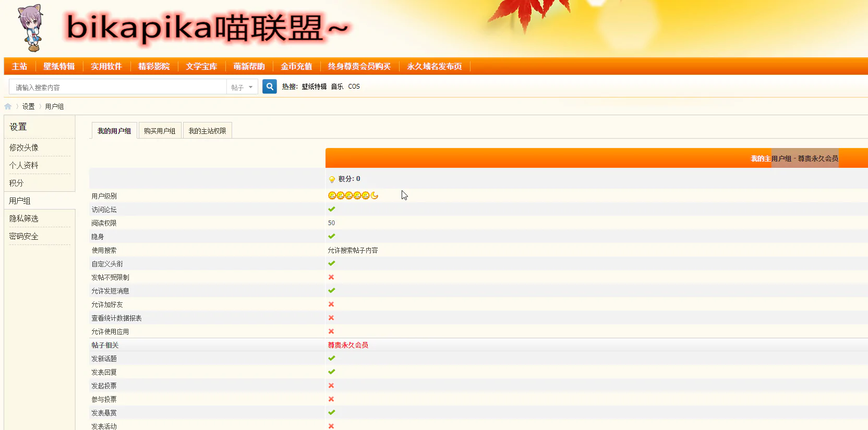Viewport: 868px width, 430px height.
Task: Open the 帖子 search type dropdown
Action: (243, 87)
